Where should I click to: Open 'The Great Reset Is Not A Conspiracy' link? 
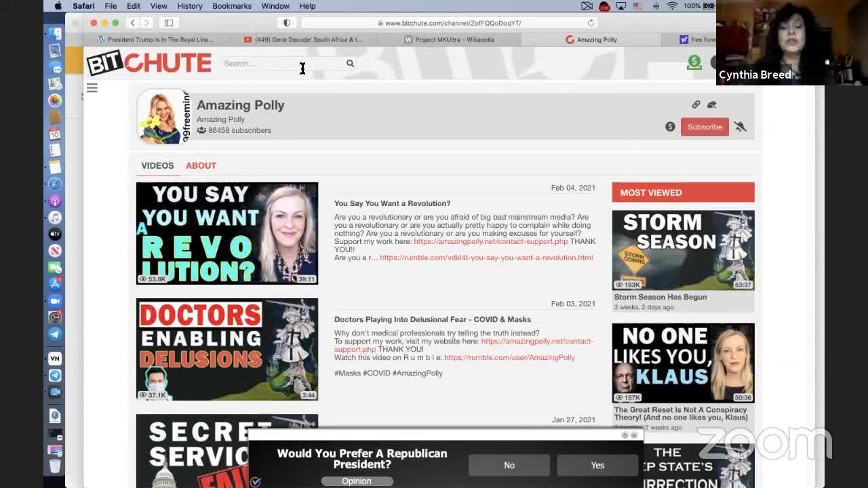[x=681, y=413]
